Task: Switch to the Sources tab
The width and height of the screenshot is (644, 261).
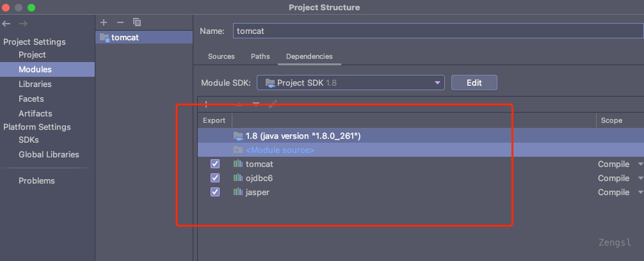Action: (x=221, y=56)
